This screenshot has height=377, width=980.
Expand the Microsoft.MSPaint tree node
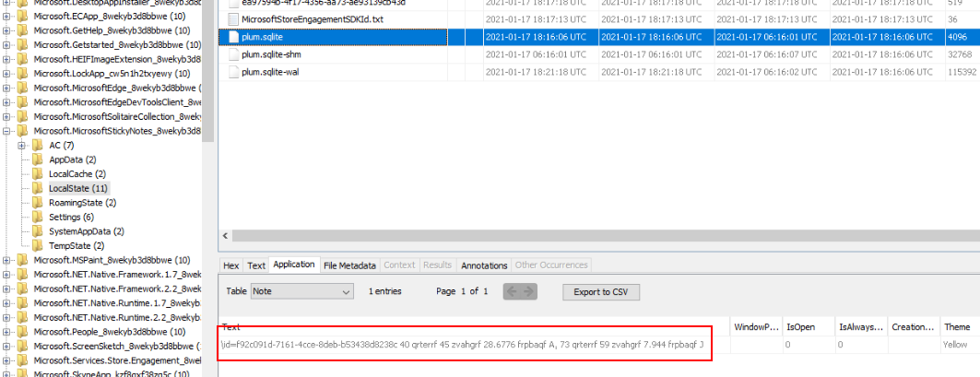point(6,260)
